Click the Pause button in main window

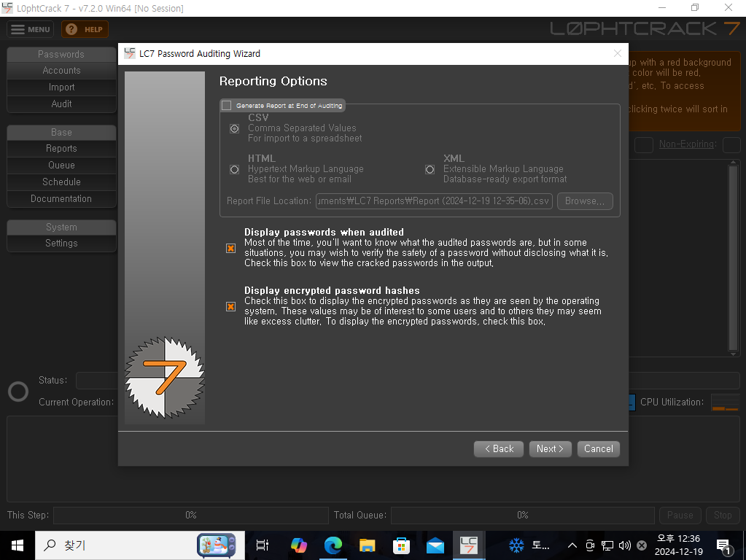680,516
